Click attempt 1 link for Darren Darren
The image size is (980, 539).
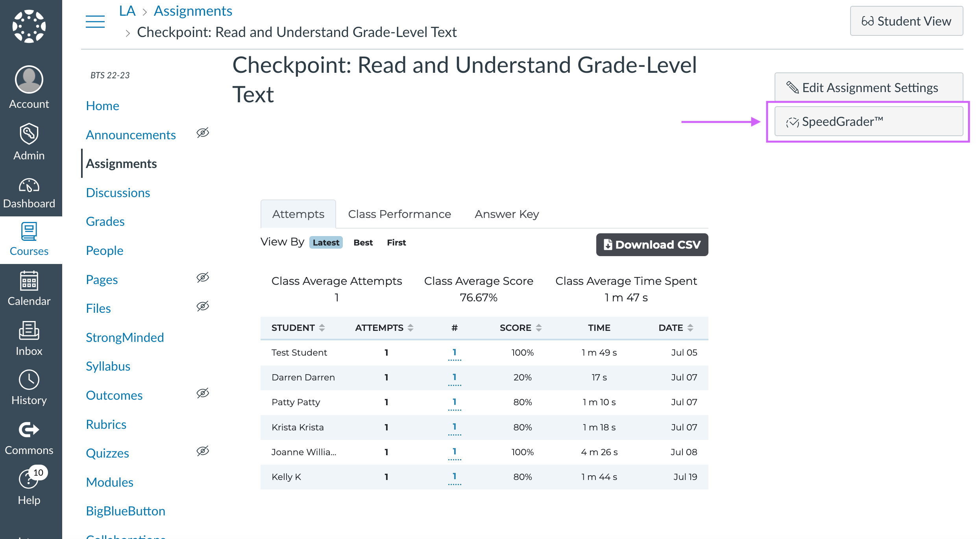455,377
